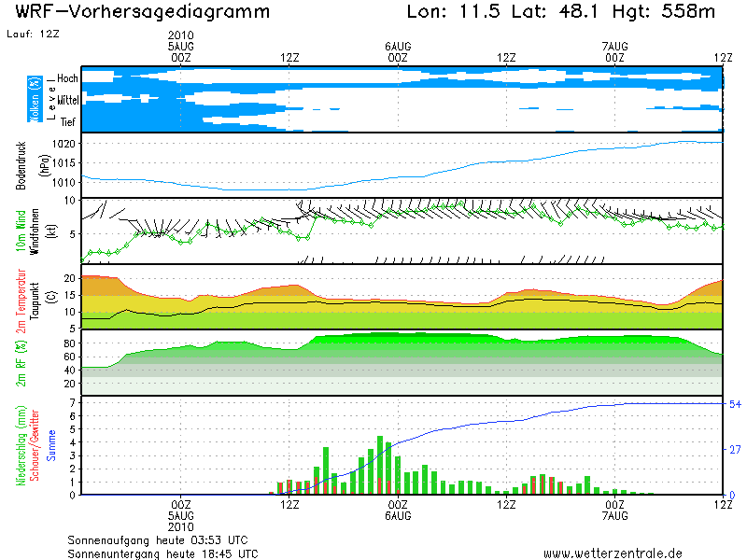
Task: Click the 5AUG 2010 label below the chart
Action: [x=181, y=521]
